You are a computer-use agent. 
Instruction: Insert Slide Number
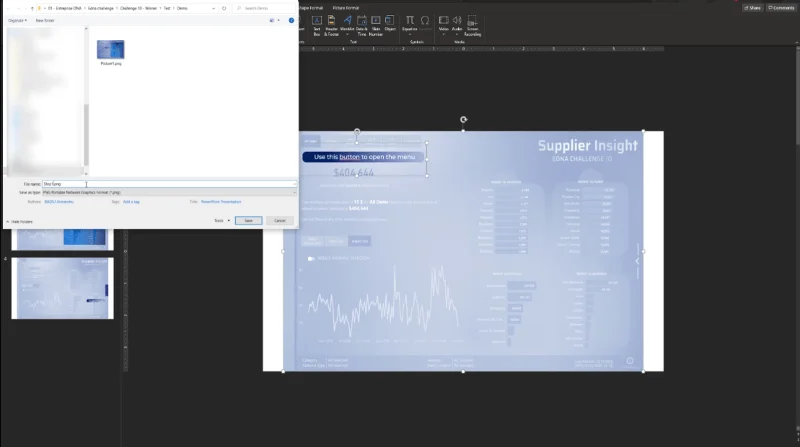pyautogui.click(x=376, y=26)
